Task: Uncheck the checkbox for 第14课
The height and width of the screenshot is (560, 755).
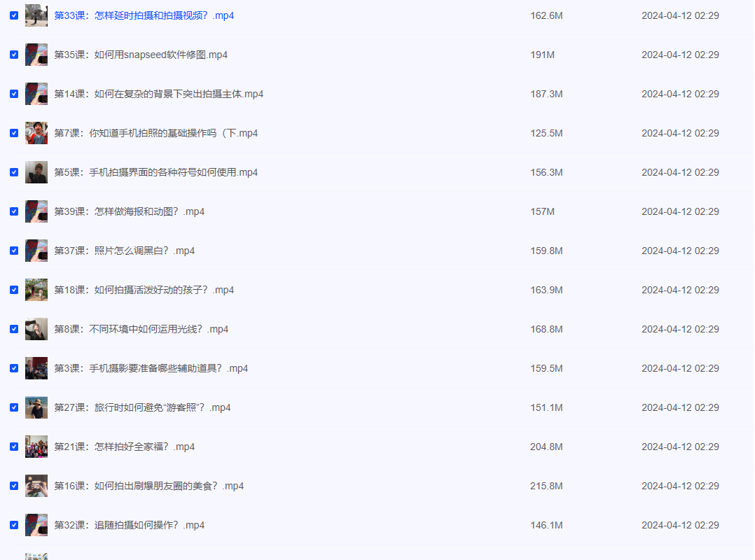Action: 13,94
